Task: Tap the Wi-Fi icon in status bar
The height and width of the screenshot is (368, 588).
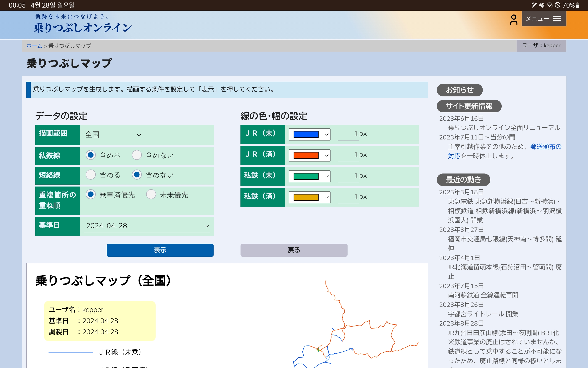Action: (550, 5)
